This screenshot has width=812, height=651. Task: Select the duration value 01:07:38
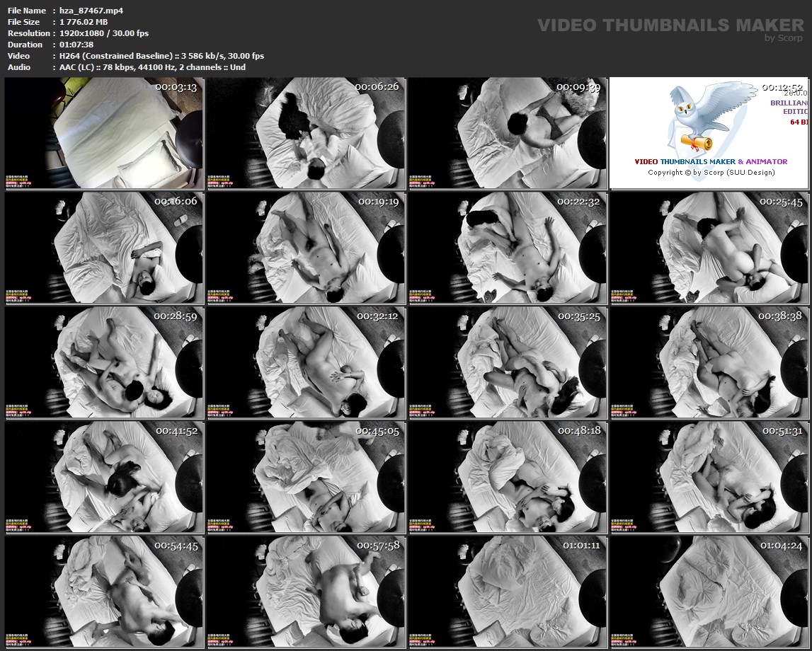(x=76, y=45)
